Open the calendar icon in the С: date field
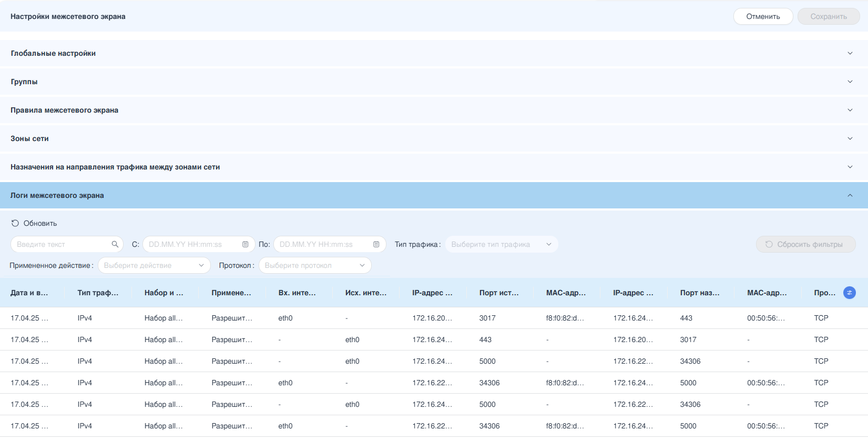The width and height of the screenshot is (868, 440). [x=245, y=244]
